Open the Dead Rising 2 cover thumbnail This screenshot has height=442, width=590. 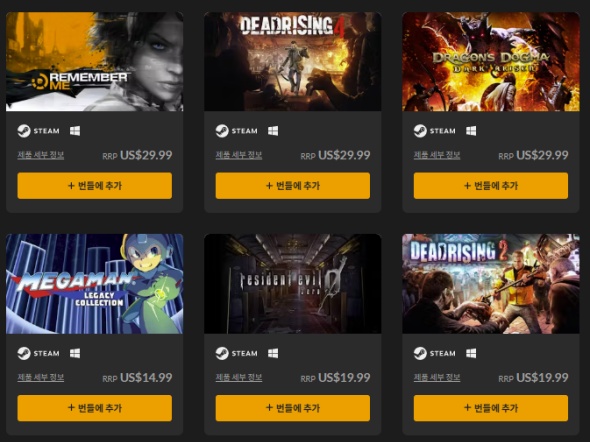pos(491,284)
